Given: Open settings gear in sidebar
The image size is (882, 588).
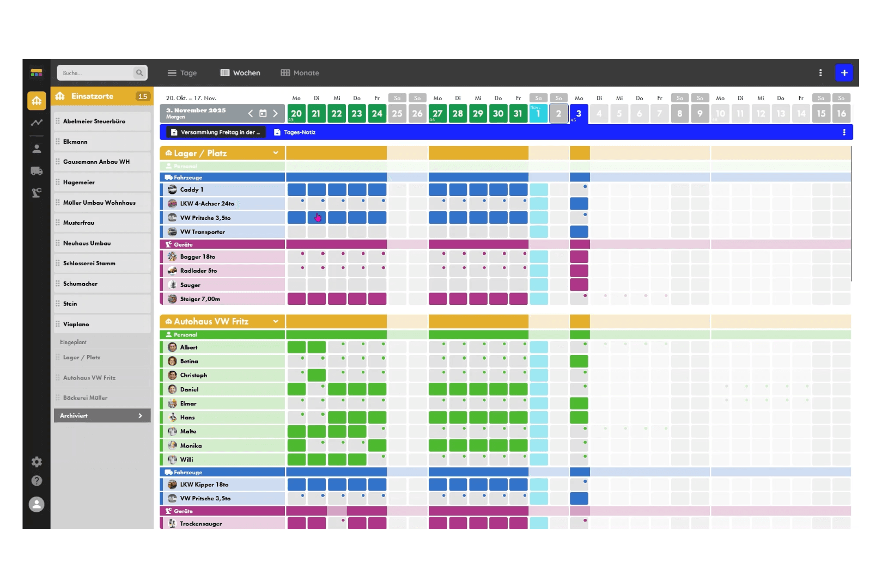Looking at the screenshot, I should (x=37, y=462).
